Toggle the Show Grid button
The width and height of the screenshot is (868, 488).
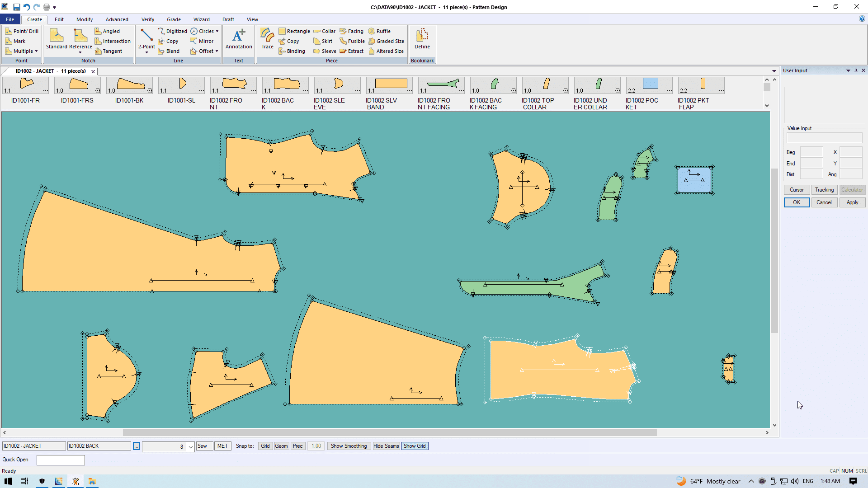click(x=415, y=446)
